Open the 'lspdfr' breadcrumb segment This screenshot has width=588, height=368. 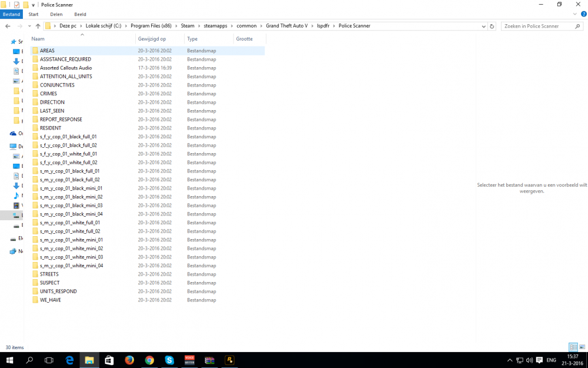coord(323,26)
